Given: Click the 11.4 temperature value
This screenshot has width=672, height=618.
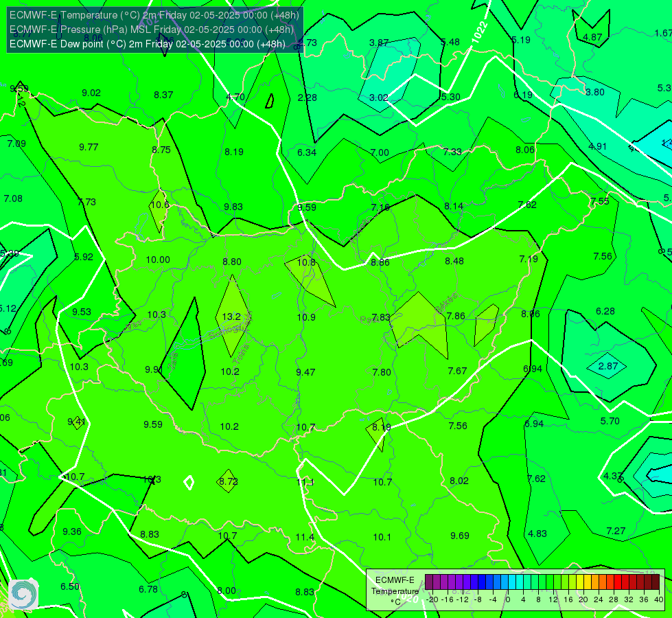Looking at the screenshot, I should [305, 537].
